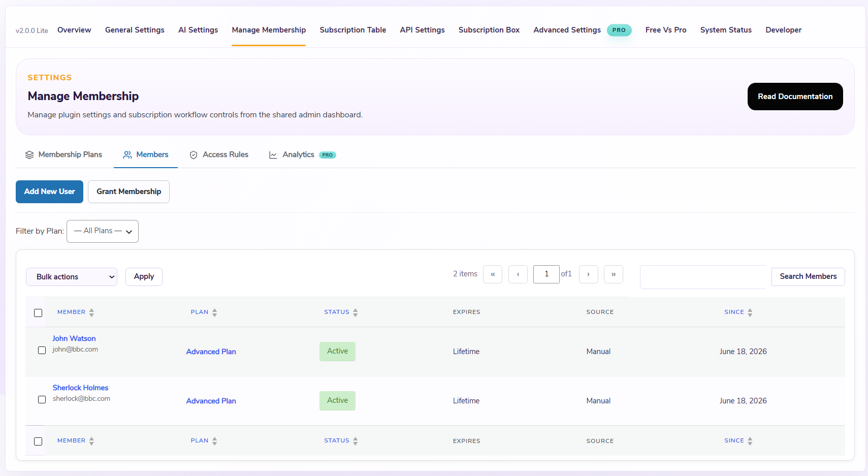Check the John Watson row checkbox
This screenshot has width=868, height=476.
pyautogui.click(x=42, y=351)
